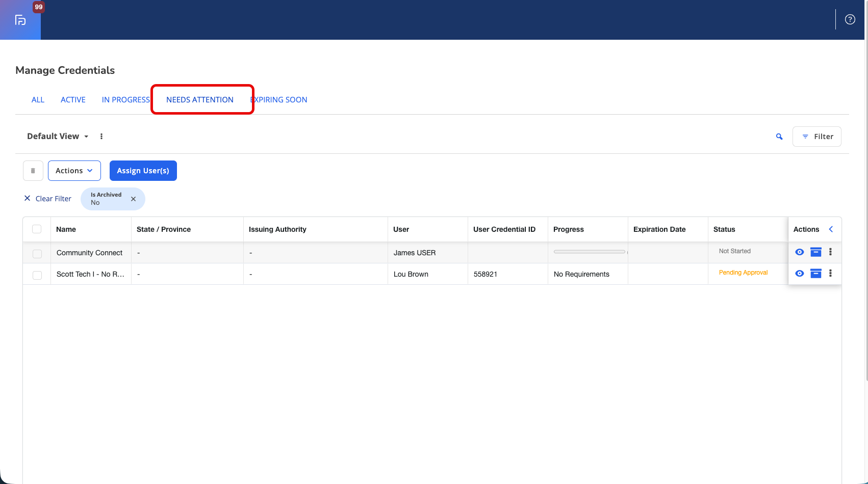Toggle the select-all header checkbox

coord(37,229)
